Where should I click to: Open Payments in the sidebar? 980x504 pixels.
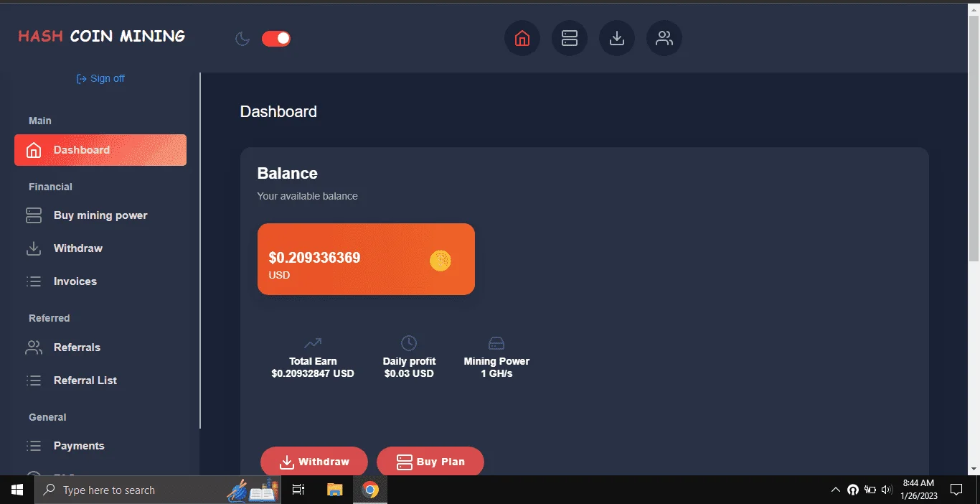[100, 446]
